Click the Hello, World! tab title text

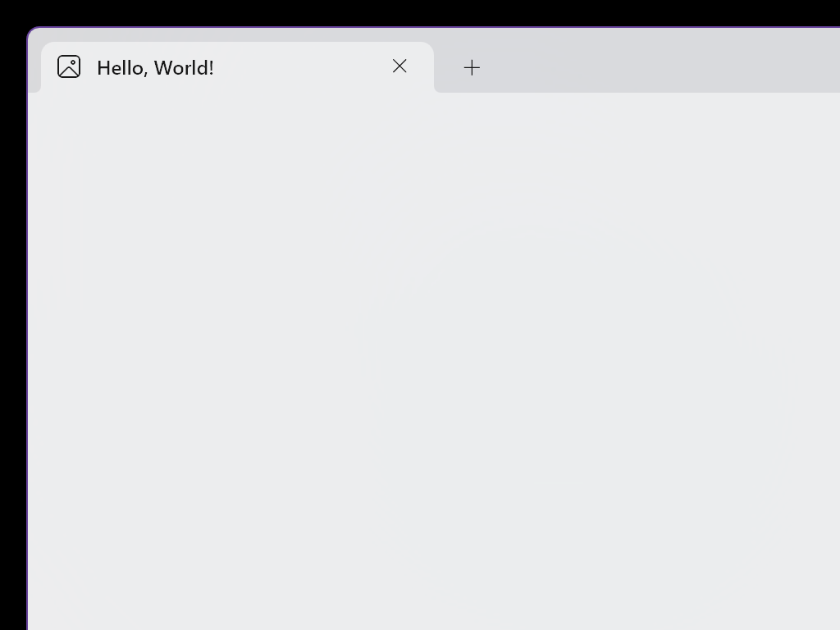tap(156, 67)
